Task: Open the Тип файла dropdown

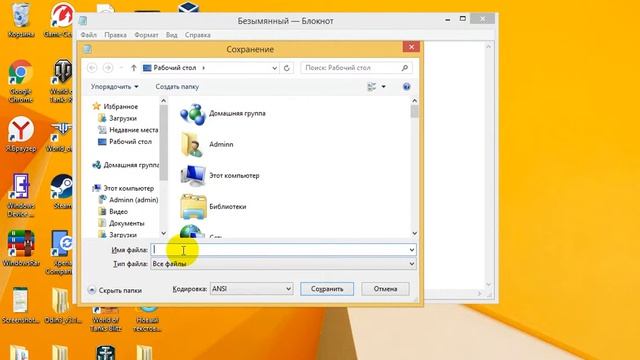Action: click(283, 264)
